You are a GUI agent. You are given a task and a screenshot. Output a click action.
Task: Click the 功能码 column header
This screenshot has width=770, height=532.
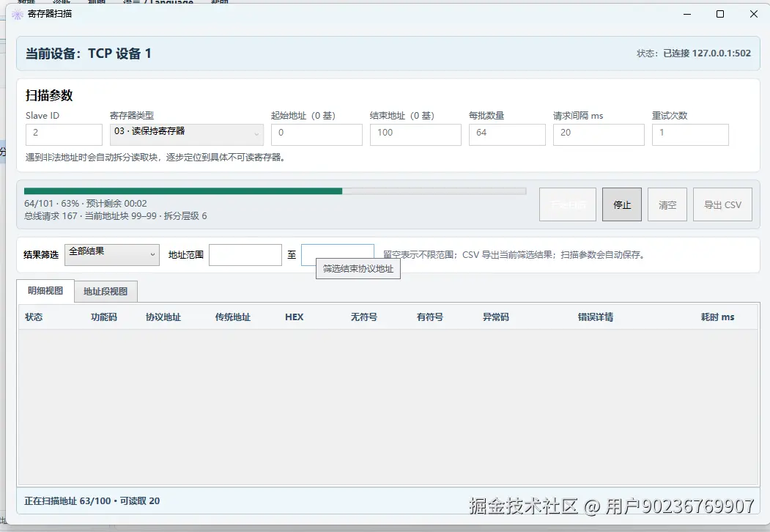[103, 317]
